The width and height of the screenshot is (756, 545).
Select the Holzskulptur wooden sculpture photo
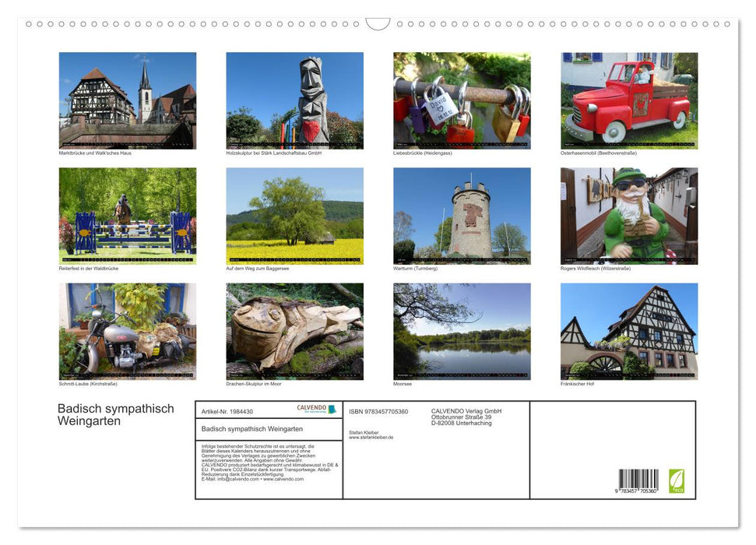pos(294,100)
